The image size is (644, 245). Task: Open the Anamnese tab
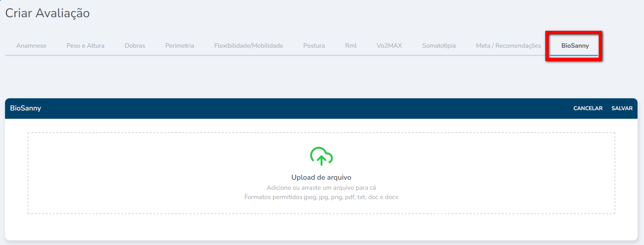coord(31,46)
